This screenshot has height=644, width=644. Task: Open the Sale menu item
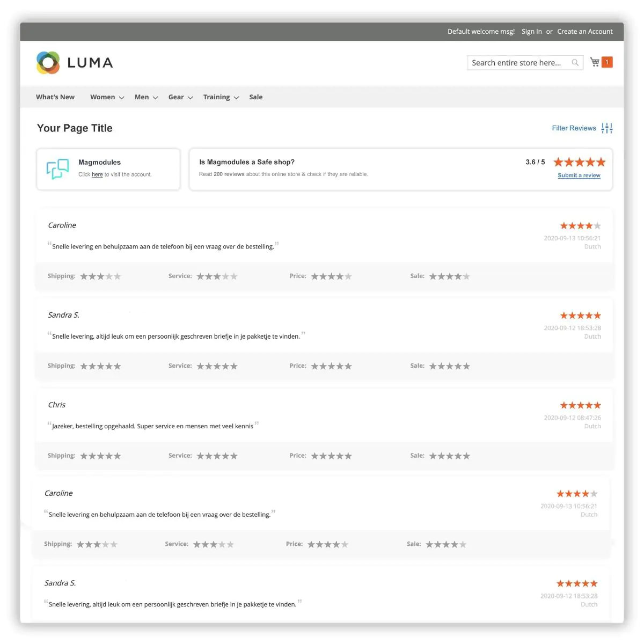(256, 97)
